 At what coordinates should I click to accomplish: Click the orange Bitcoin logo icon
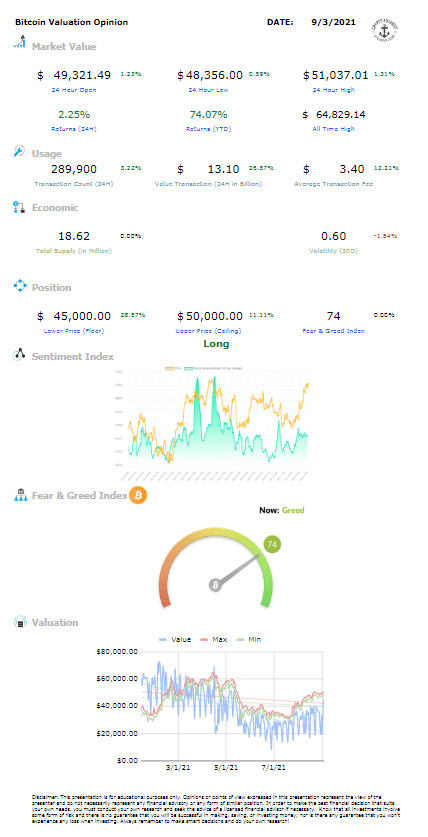coord(138,495)
